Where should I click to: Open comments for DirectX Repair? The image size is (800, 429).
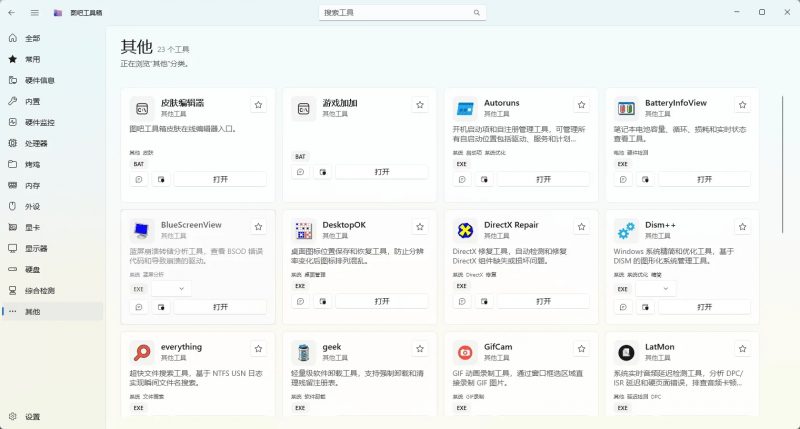pyautogui.click(x=462, y=301)
